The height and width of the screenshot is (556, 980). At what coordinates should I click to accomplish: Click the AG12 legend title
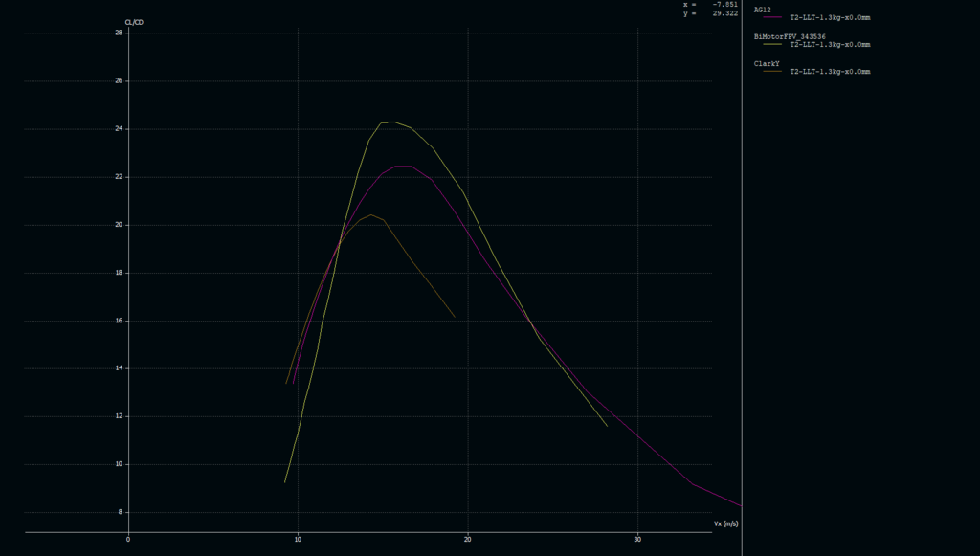click(763, 10)
